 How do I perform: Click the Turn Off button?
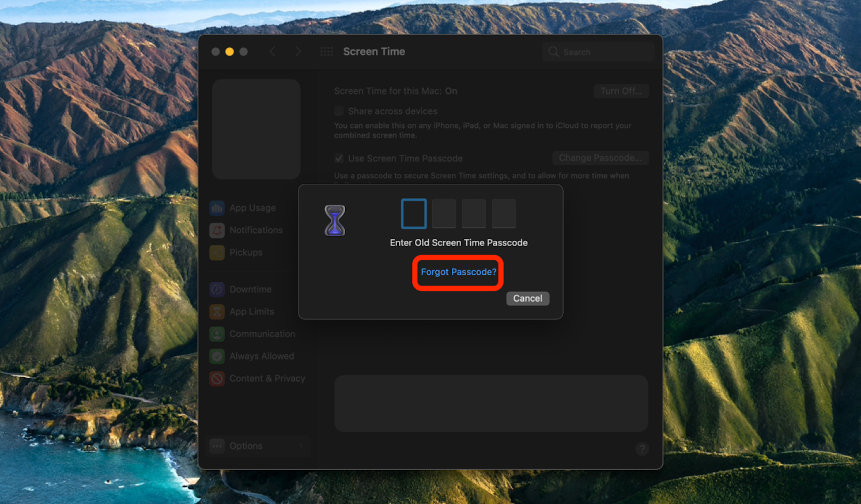tap(621, 90)
